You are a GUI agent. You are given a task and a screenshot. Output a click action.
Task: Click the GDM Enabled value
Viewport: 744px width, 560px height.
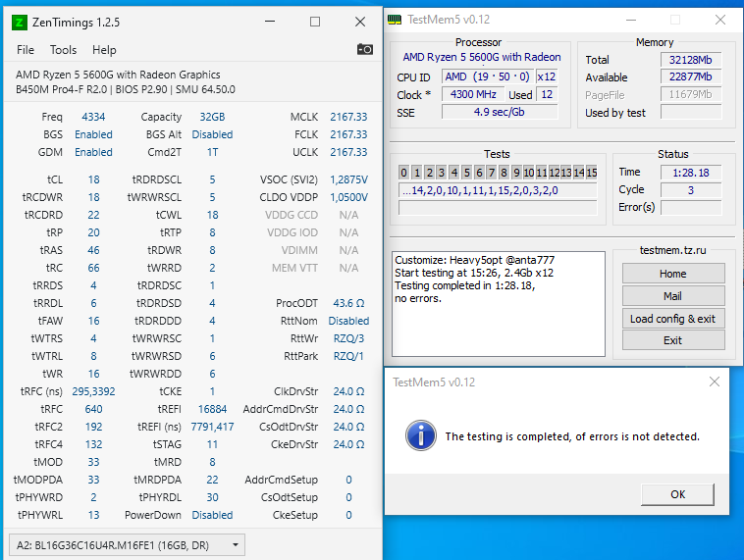pos(93,152)
